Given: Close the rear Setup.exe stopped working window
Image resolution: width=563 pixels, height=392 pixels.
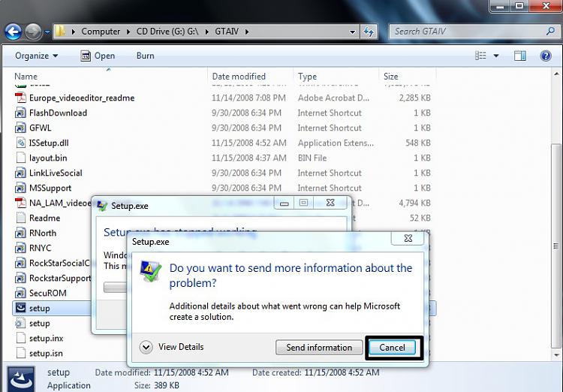Looking at the screenshot, I should coord(330,203).
